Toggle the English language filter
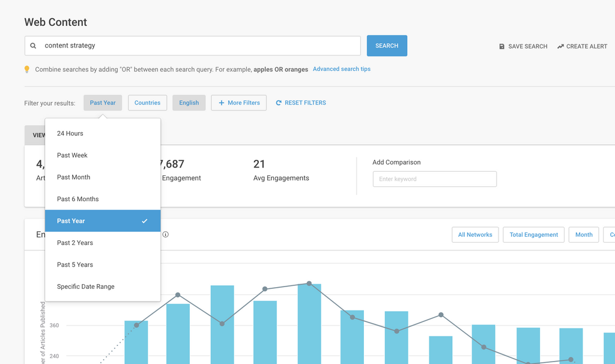This screenshot has height=364, width=615. pos(189,103)
